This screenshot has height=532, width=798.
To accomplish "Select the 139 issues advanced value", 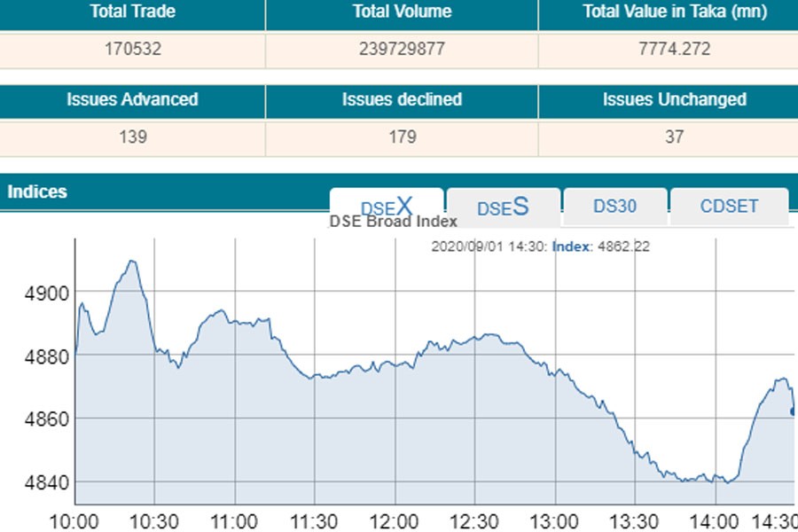I will [132, 137].
